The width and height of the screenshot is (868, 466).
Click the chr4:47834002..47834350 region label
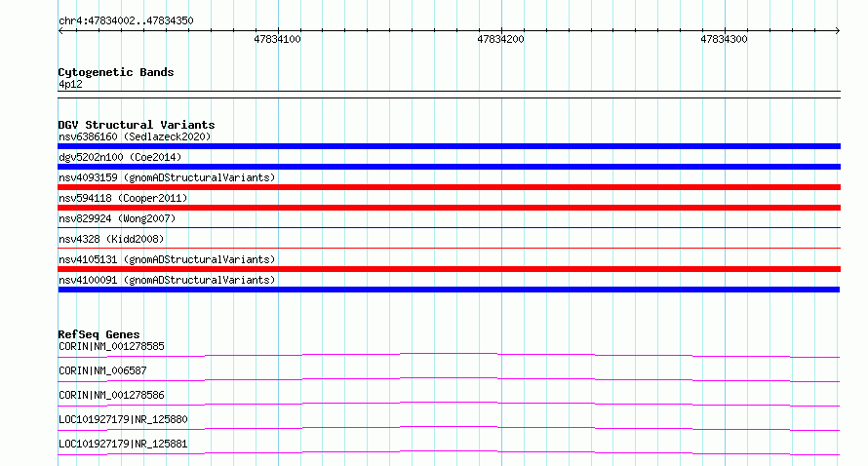point(126,20)
